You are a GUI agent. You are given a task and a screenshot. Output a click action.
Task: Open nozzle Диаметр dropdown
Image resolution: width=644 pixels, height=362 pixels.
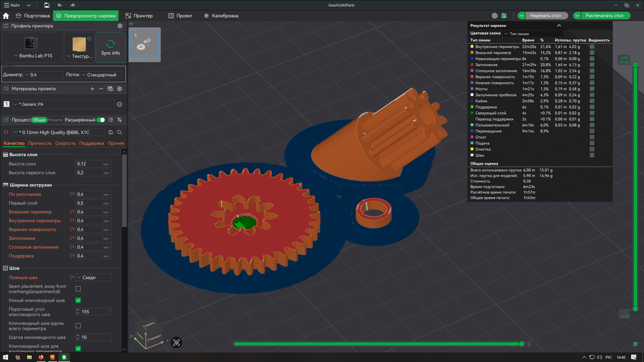click(43, 75)
